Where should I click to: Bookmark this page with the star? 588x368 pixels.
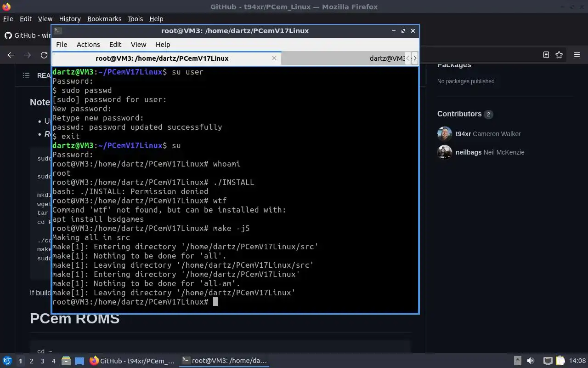click(x=559, y=55)
